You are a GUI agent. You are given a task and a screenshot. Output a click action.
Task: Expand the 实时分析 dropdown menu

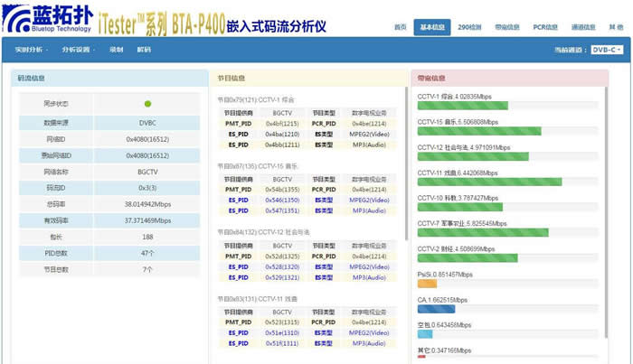32,50
